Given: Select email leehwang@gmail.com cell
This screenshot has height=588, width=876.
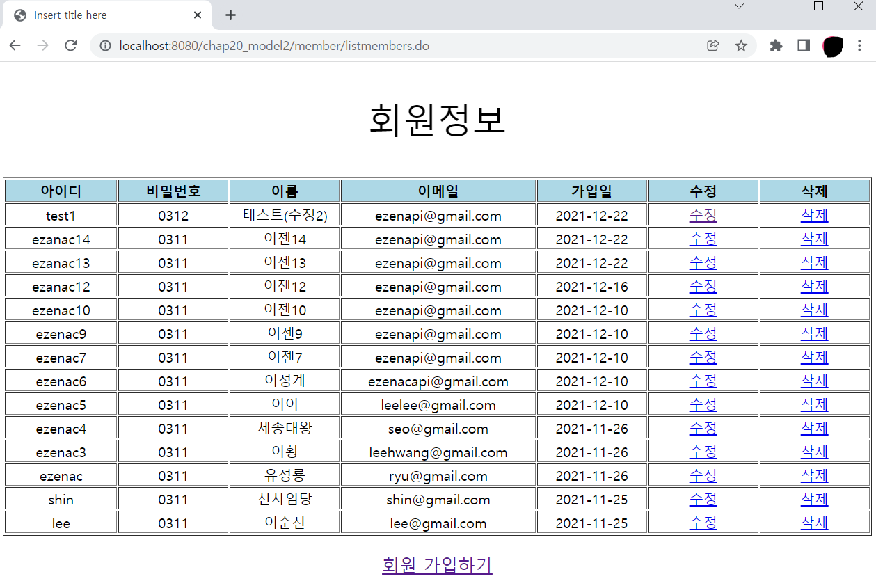Looking at the screenshot, I should point(438,452).
